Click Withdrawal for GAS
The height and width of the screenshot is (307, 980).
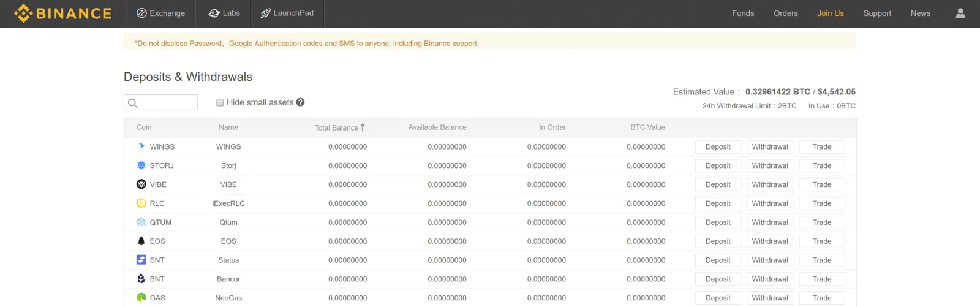(x=770, y=298)
